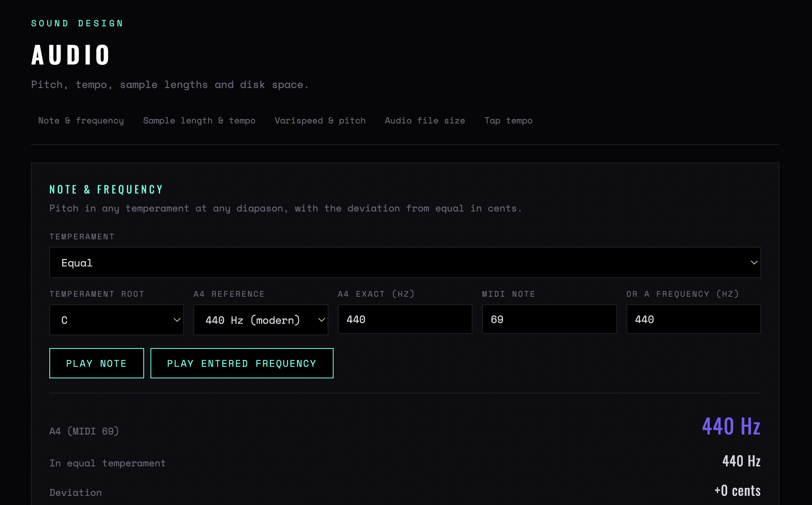Click into the MIDI Note field showing 69
This screenshot has width=812, height=505.
(549, 319)
